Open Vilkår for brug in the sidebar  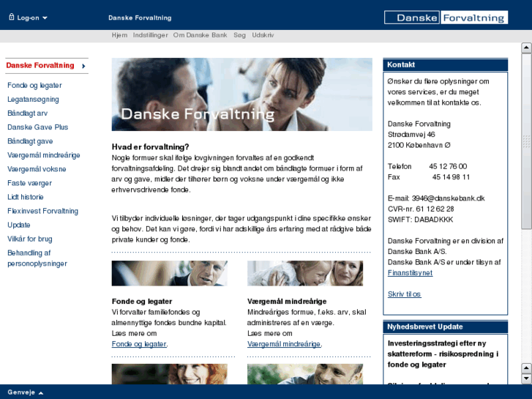(x=30, y=239)
